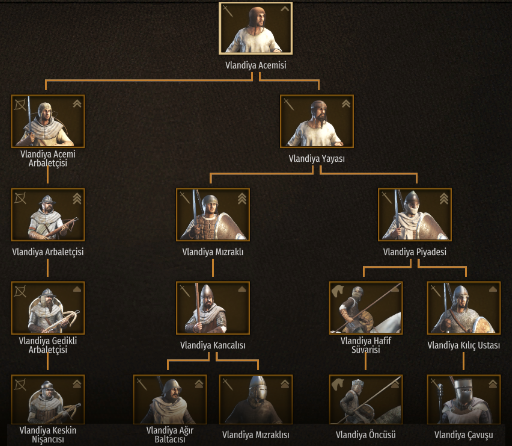Click the Vlandiya Piyadesi name label
The width and height of the screenshot is (512, 446).
415,252
